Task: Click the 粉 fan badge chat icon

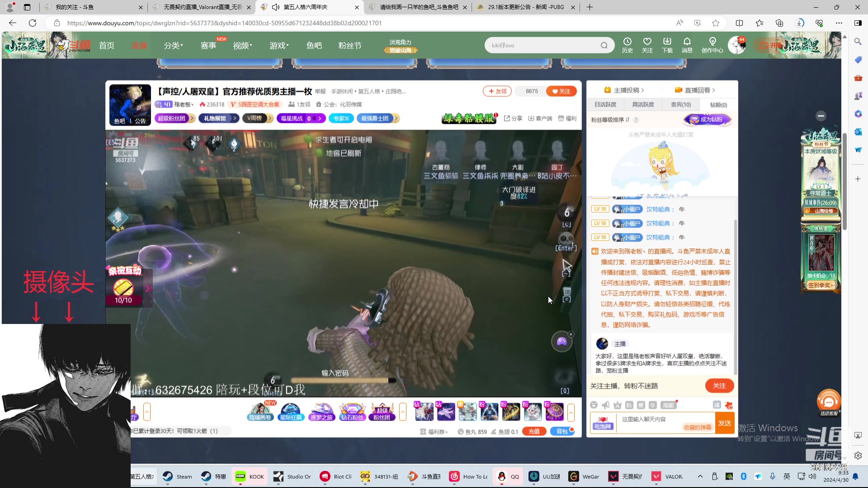Action: coord(629,405)
